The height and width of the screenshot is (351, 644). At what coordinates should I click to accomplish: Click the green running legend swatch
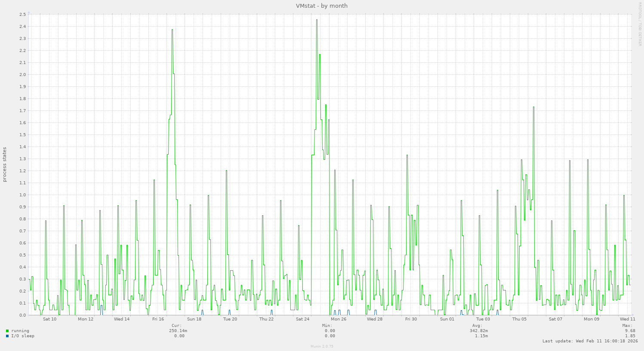pyautogui.click(x=7, y=331)
